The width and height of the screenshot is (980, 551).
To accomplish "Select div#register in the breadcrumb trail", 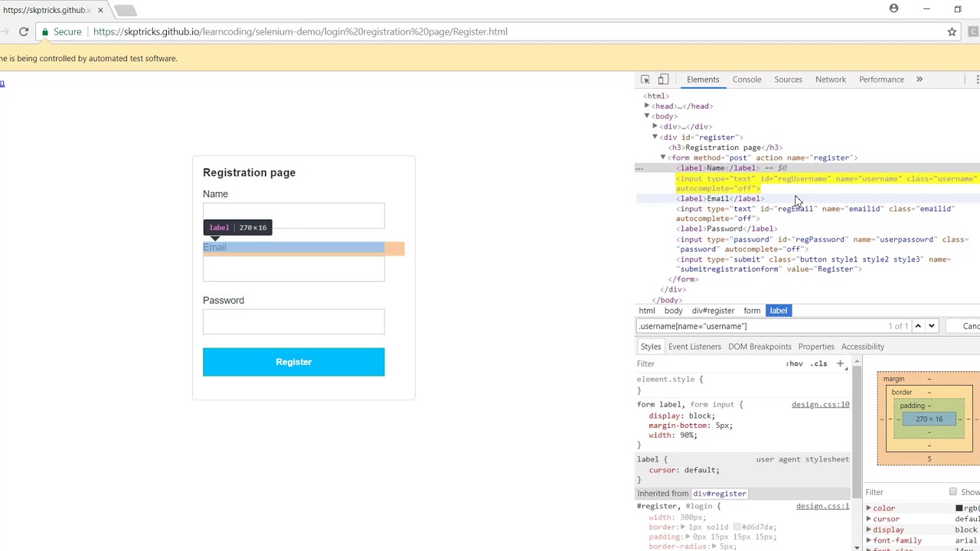I will (x=713, y=311).
